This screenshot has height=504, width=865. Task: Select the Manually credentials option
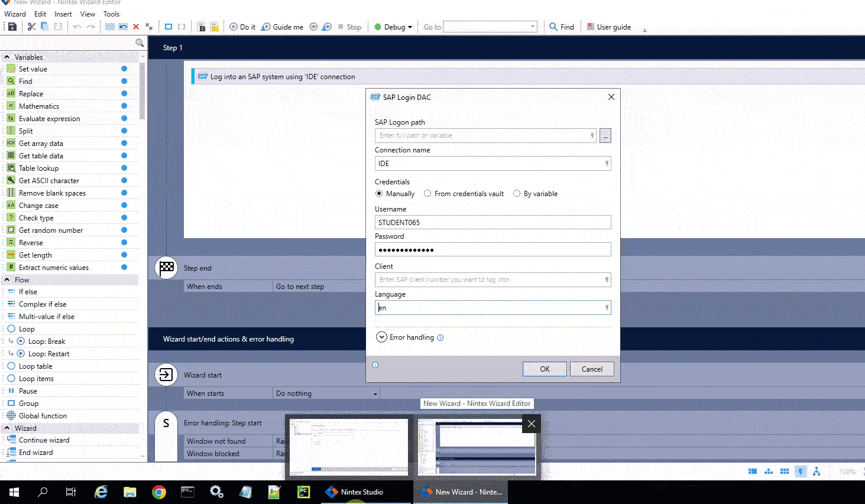click(379, 194)
